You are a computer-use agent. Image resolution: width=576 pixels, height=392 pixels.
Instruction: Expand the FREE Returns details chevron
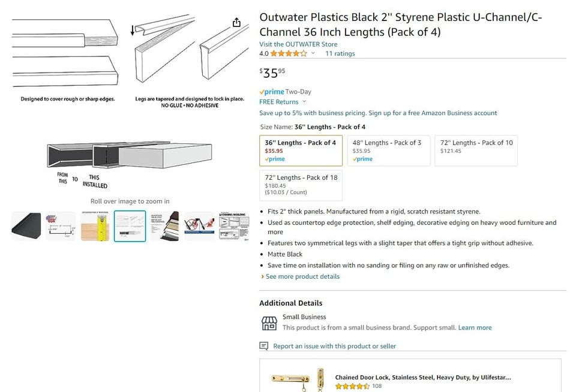(305, 101)
